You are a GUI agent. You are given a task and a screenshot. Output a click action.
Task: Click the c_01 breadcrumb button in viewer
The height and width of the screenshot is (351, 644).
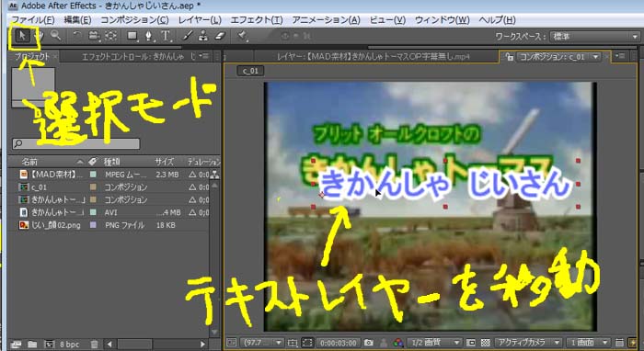click(x=250, y=71)
